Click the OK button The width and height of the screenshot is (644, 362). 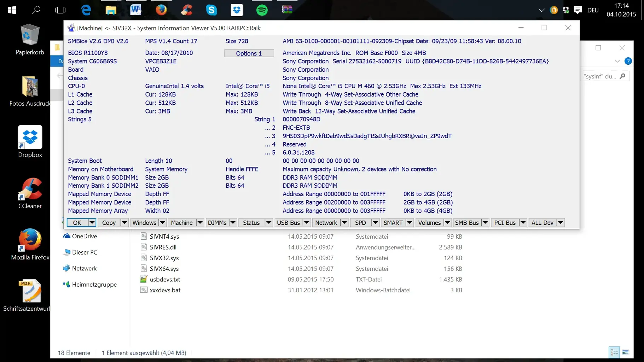[x=77, y=223]
